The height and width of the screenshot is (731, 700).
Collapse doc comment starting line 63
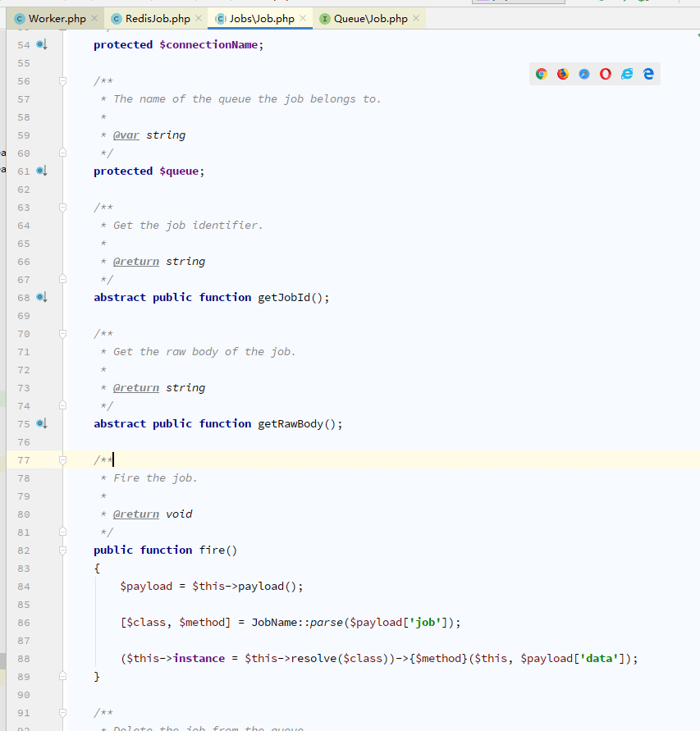point(63,208)
